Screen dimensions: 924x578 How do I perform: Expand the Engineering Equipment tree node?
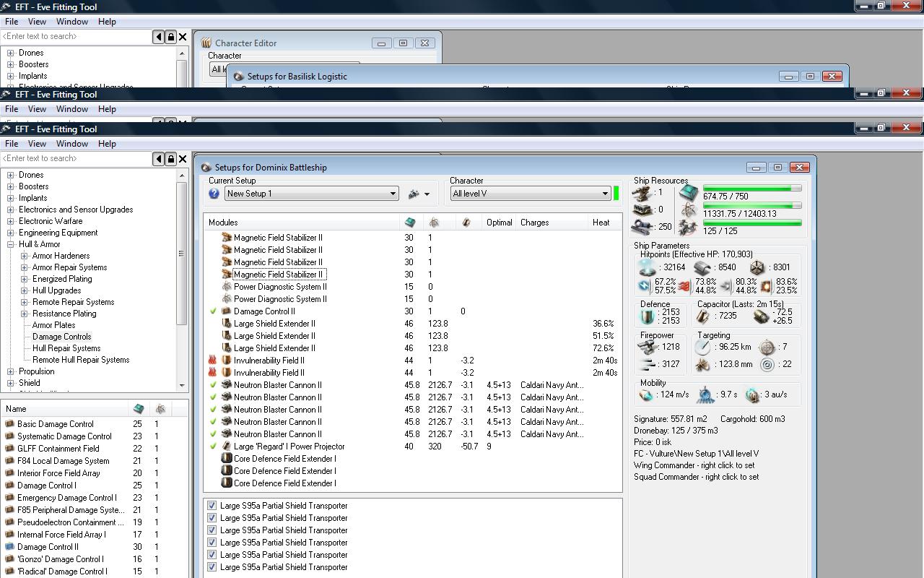11,233
